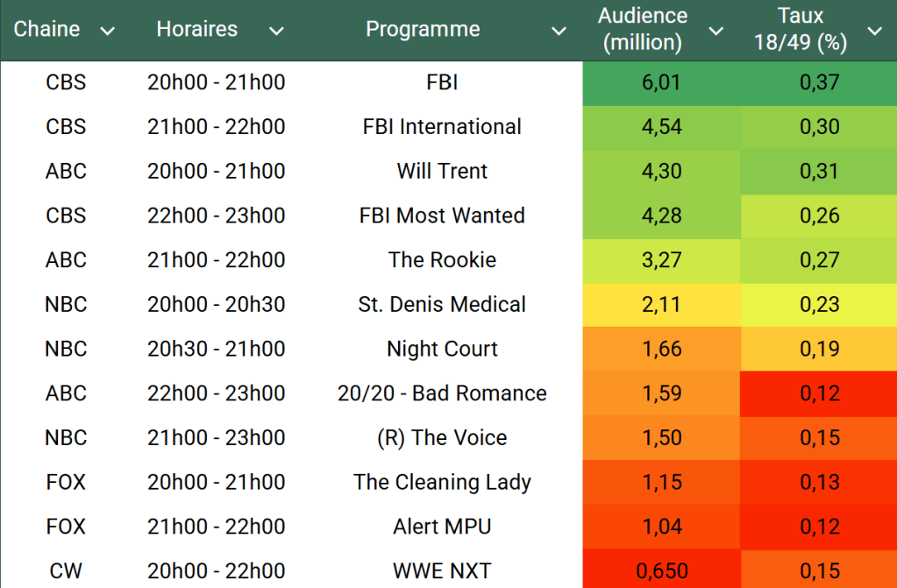Click The Cleaning Lady programme cell
The height and width of the screenshot is (588, 897).
(x=442, y=483)
